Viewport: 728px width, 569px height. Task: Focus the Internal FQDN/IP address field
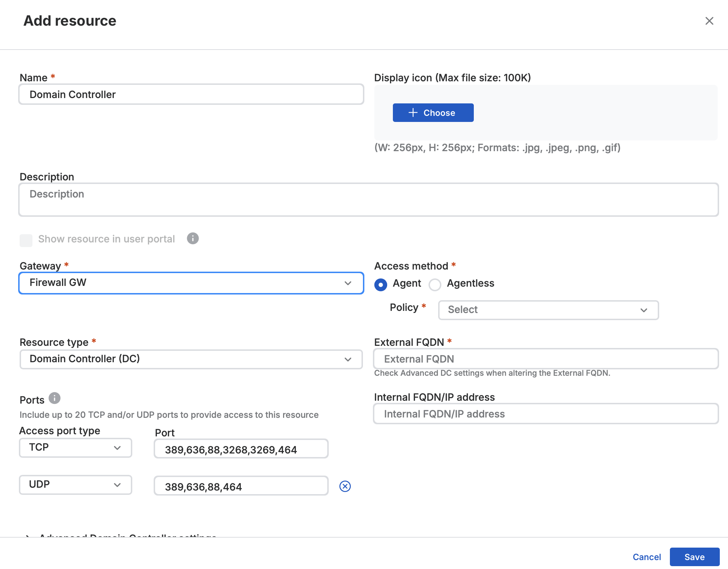[x=545, y=414]
